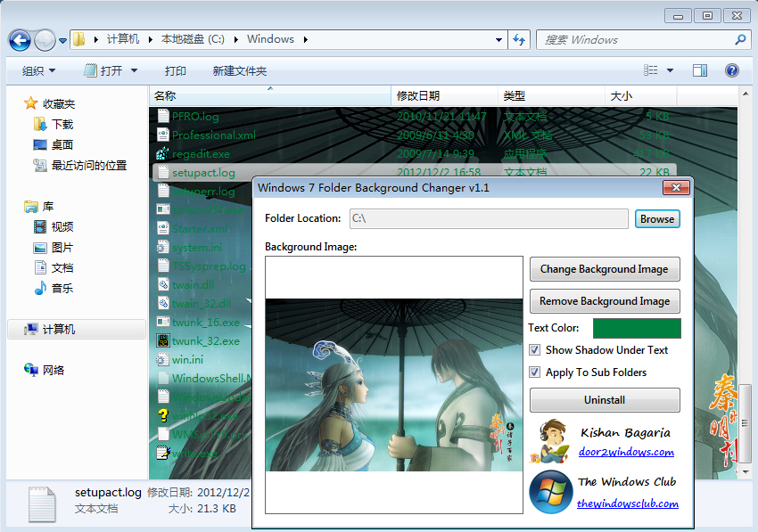Open the 组织 dropdown menu

tap(38, 70)
